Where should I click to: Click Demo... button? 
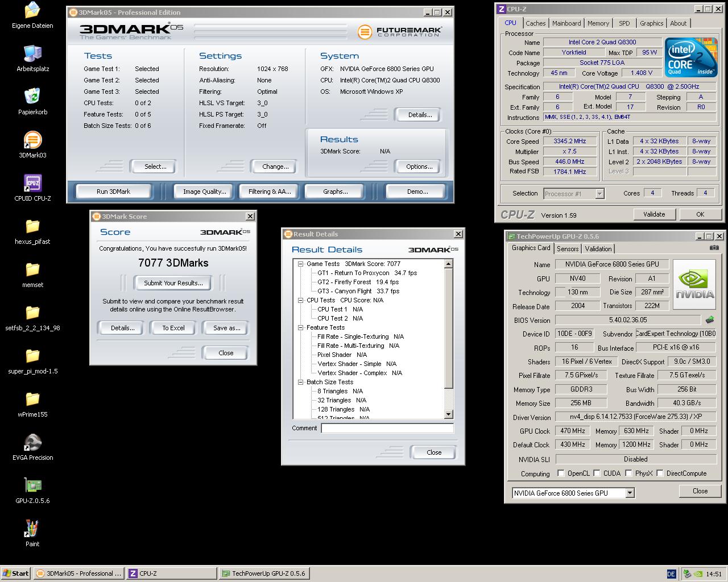[417, 192]
